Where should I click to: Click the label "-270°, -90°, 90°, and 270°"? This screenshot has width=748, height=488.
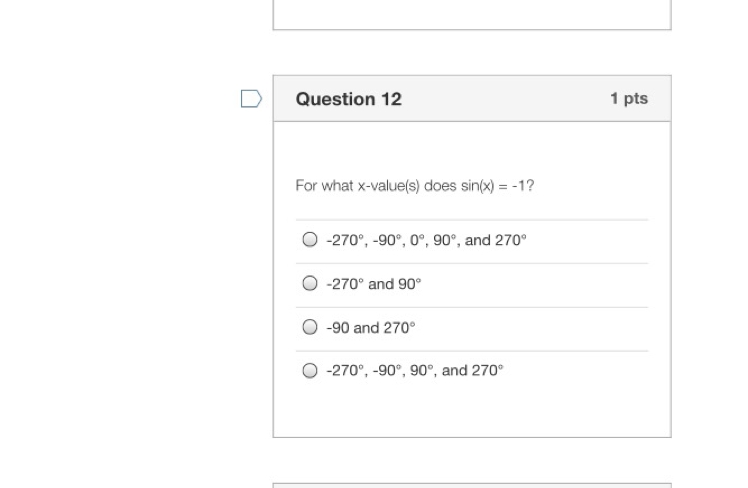point(415,371)
